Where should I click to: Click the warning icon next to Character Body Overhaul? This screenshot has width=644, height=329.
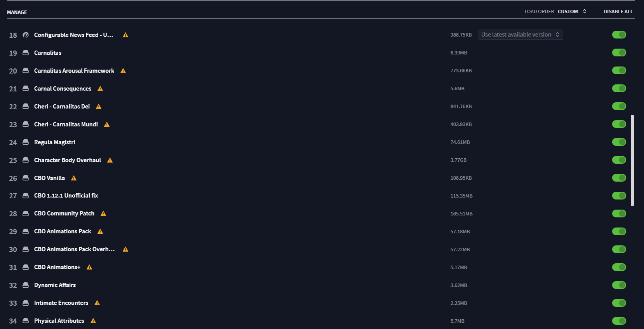[x=110, y=160]
